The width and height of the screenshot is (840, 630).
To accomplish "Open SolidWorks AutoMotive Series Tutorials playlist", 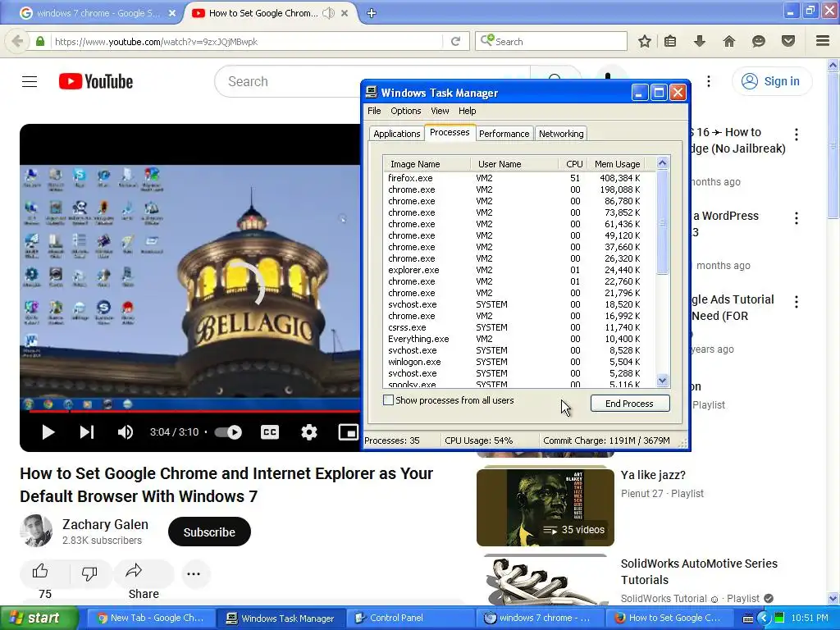I will tap(699, 572).
